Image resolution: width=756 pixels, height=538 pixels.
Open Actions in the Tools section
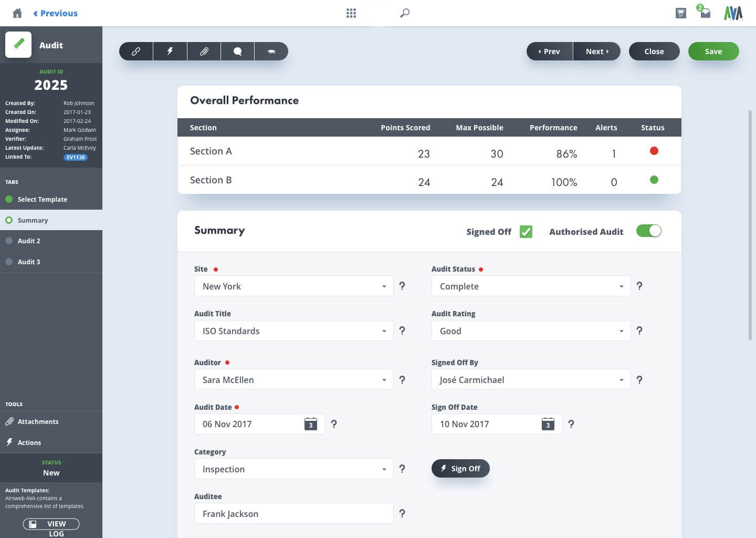pyautogui.click(x=51, y=442)
